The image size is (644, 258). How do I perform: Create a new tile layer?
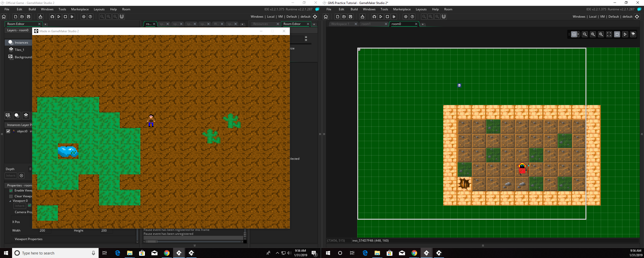(x=26, y=116)
